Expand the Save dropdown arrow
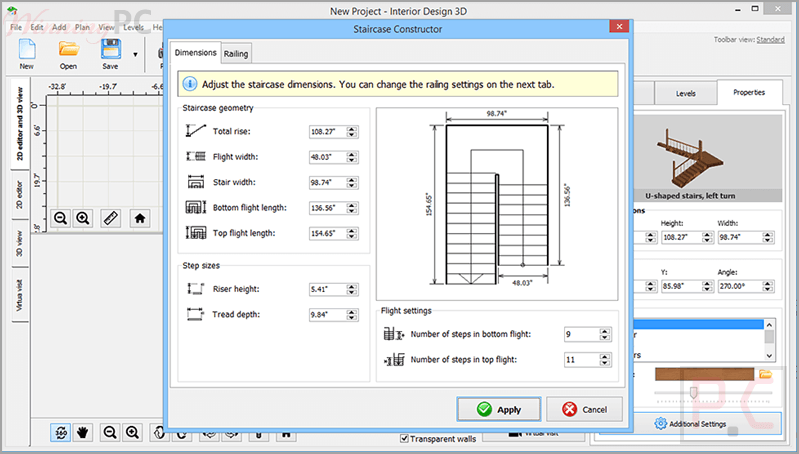Screen dimensions: 799x454 pos(135,55)
